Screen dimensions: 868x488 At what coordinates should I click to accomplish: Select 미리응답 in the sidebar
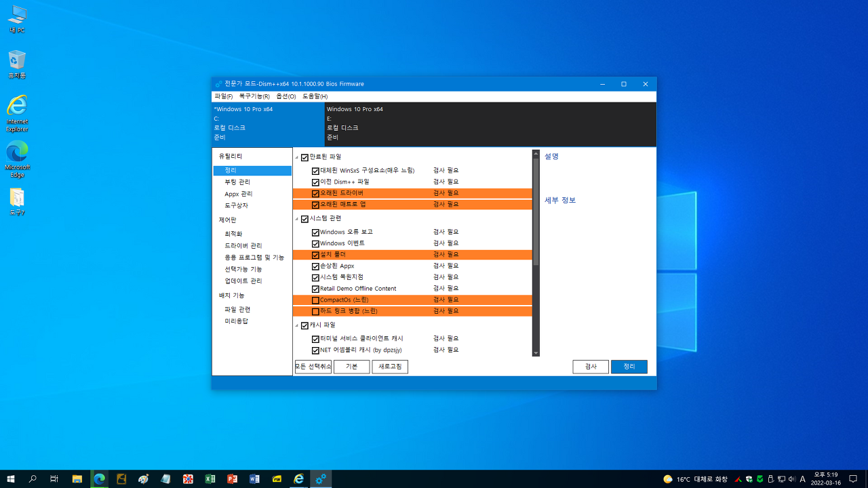click(236, 321)
